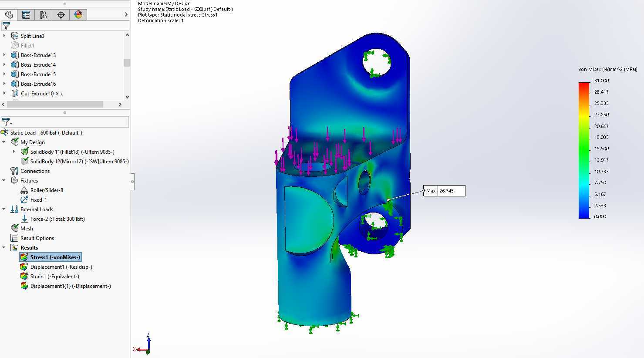Collapse the External Loads folder

point(4,209)
